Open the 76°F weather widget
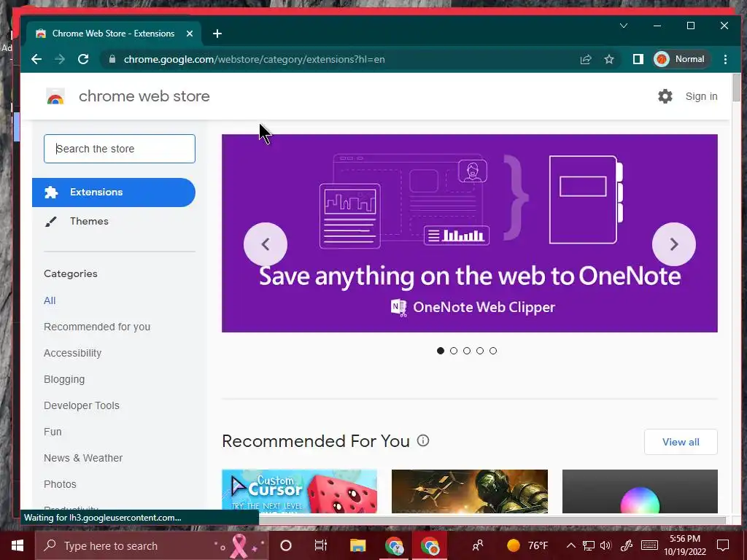747x560 pixels. tap(527, 545)
